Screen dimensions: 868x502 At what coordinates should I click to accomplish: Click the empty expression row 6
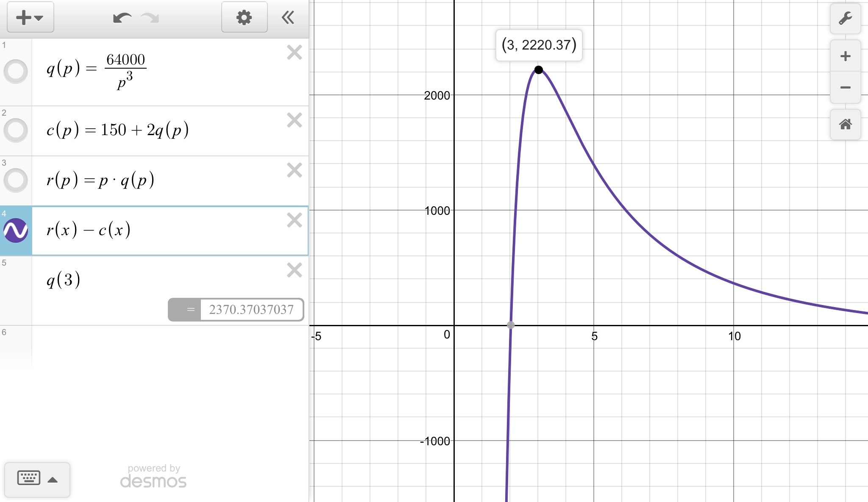[170, 345]
